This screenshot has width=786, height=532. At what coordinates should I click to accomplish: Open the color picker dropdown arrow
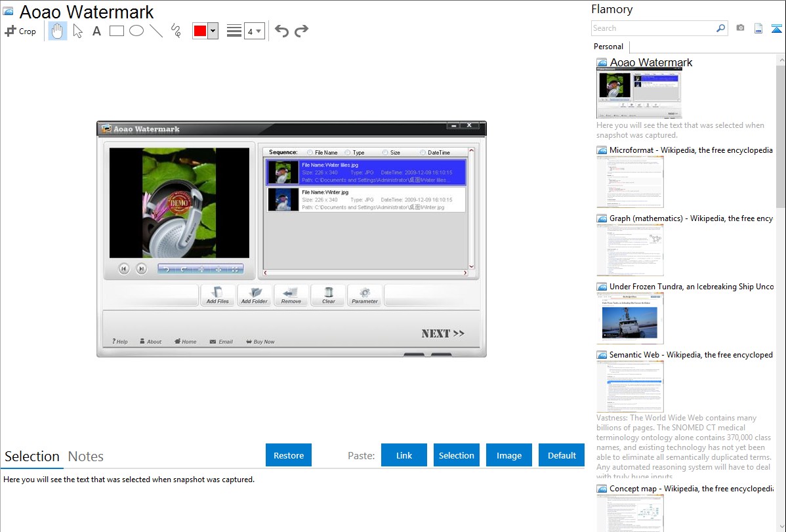point(213,31)
